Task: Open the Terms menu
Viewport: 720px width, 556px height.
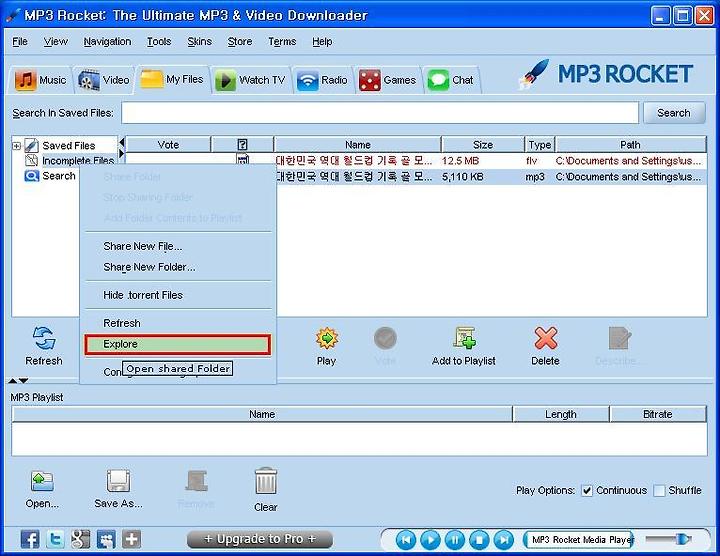Action: tap(282, 42)
